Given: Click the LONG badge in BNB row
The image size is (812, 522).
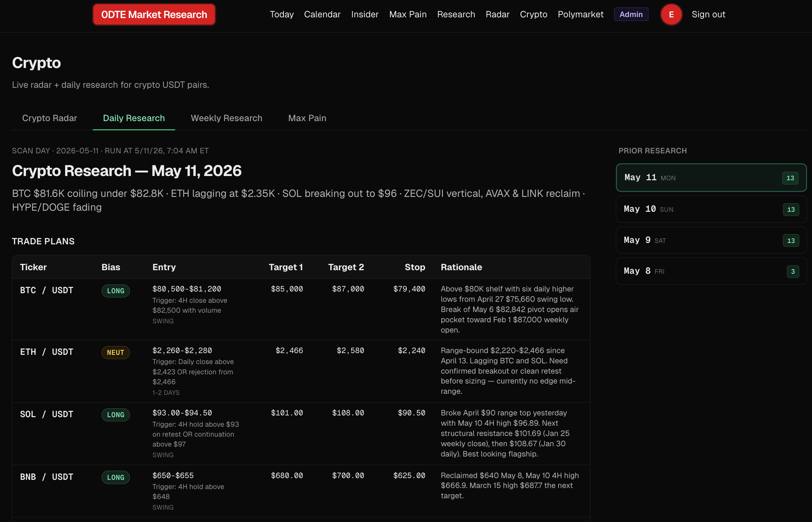Looking at the screenshot, I should (x=116, y=478).
